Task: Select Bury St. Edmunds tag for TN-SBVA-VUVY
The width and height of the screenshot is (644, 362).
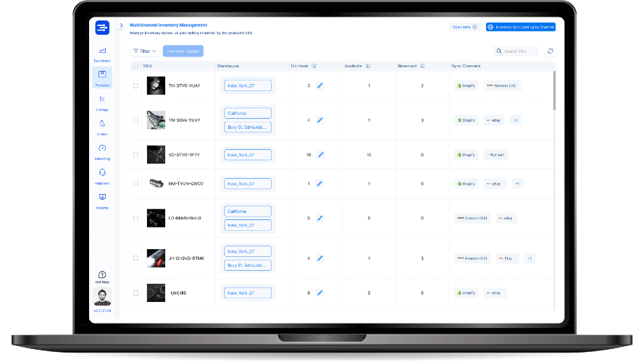Action: 248,127
